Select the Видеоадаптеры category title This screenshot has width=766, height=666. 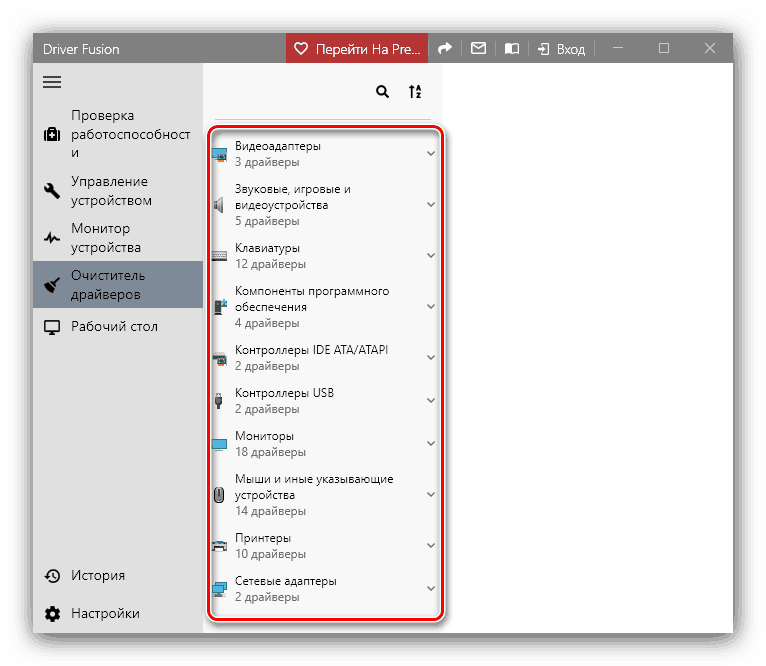[x=277, y=146]
